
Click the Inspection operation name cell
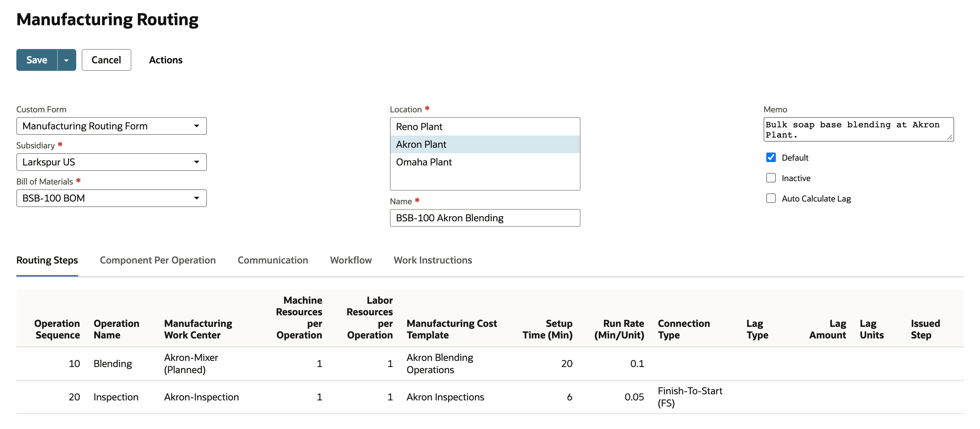coord(116,397)
